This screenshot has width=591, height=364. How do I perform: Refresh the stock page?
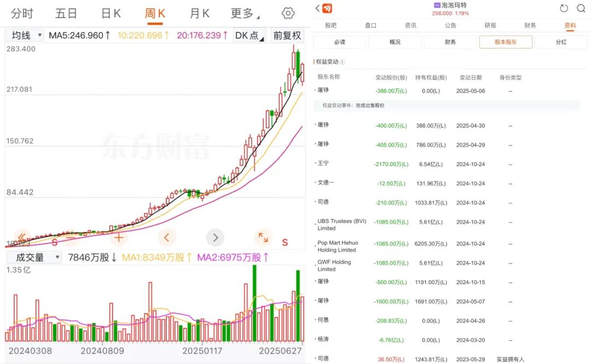pyautogui.click(x=564, y=8)
